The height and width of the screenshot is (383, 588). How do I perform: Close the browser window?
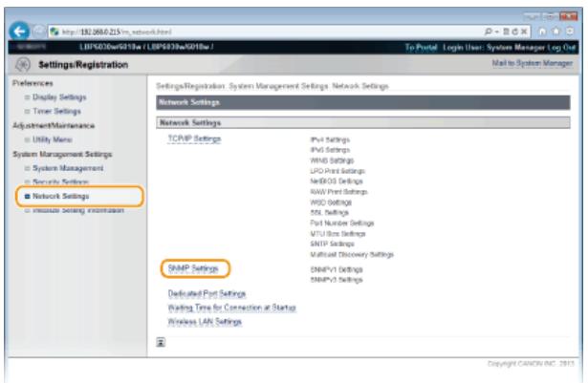pyautogui.click(x=569, y=16)
